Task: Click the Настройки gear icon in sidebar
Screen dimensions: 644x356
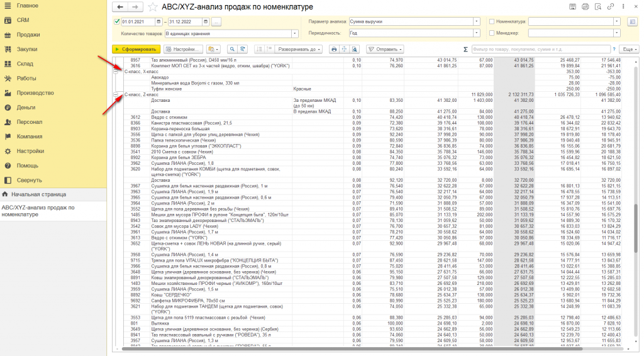Action: coord(8,152)
